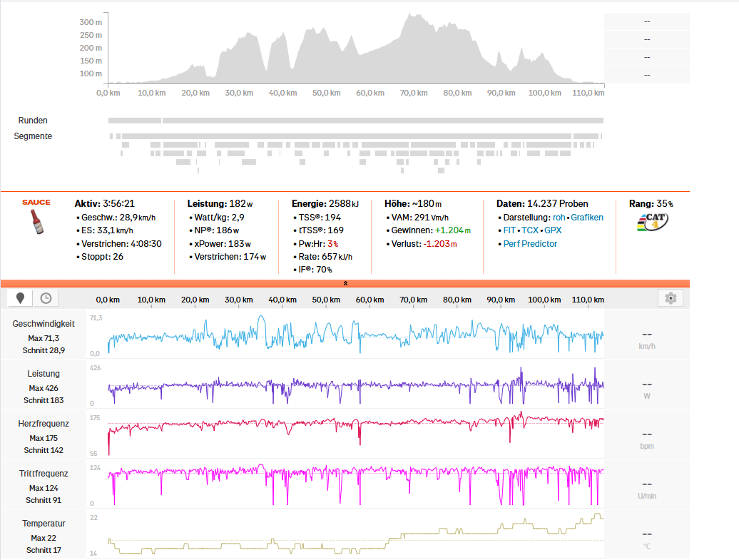This screenshot has width=739, height=560.
Task: Select the first short lap bar in Runden
Action: coord(135,121)
